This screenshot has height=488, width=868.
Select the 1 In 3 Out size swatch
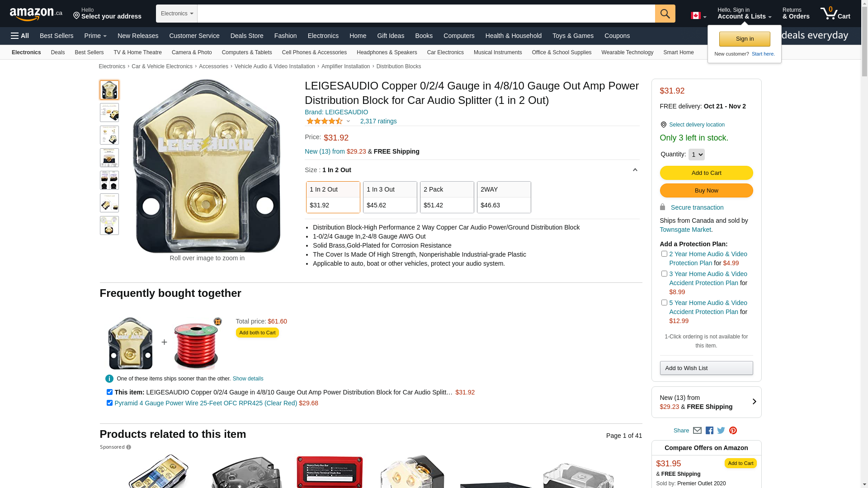coord(390,197)
